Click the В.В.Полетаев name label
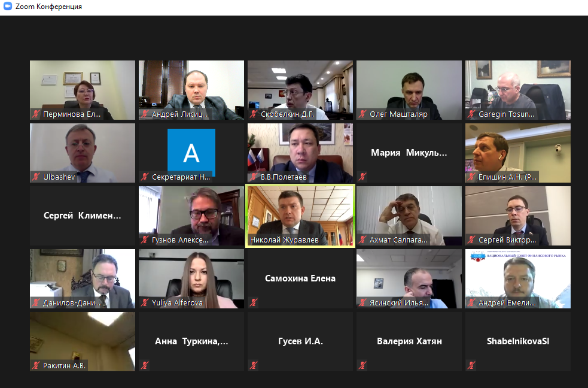The width and height of the screenshot is (588, 388). pos(284,177)
